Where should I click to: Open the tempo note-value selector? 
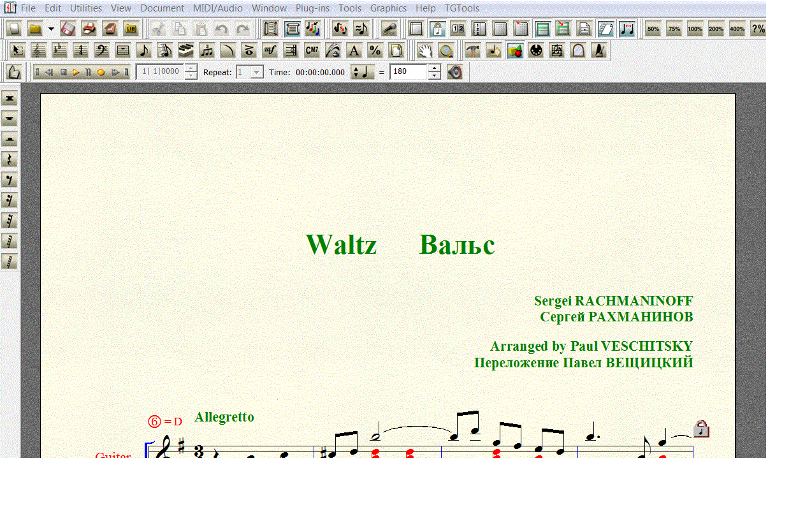[363, 72]
